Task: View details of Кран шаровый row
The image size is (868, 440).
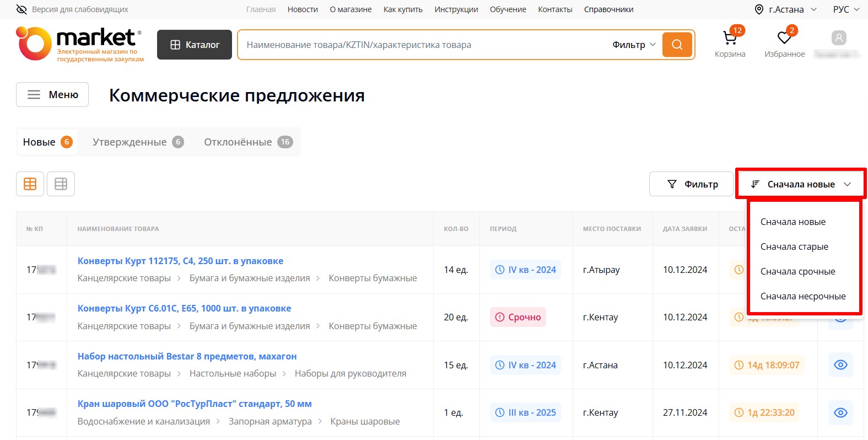Action: (840, 412)
